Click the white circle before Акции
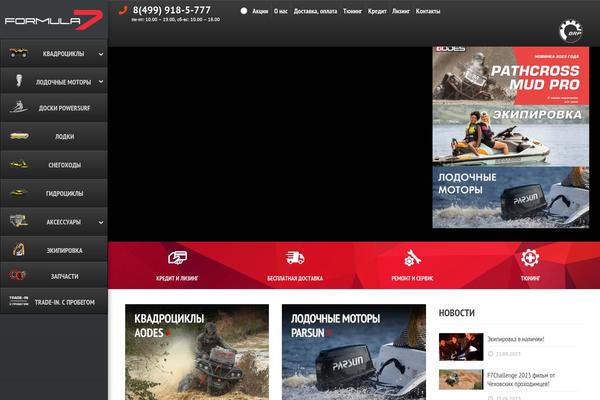Image resolution: width=600 pixels, height=400 pixels. coord(244,11)
